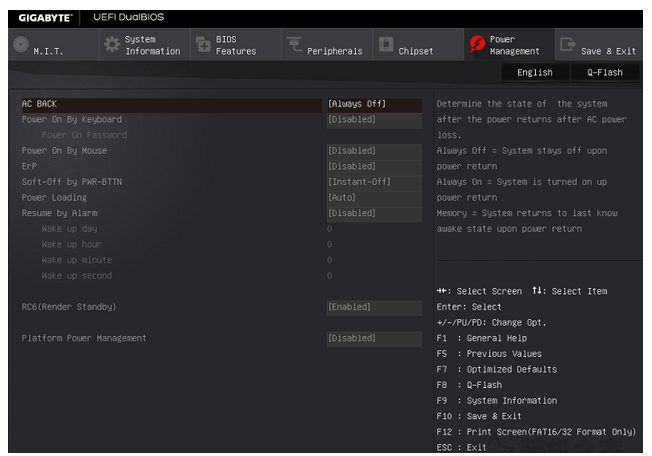Click the red Power Management icon
Screen dimensions: 652x456
pos(476,46)
